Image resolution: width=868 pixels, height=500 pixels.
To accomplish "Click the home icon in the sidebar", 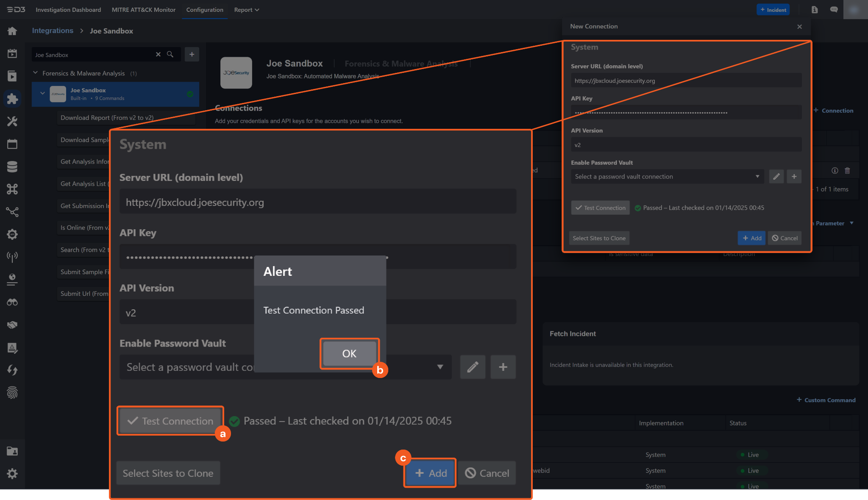I will pyautogui.click(x=12, y=31).
